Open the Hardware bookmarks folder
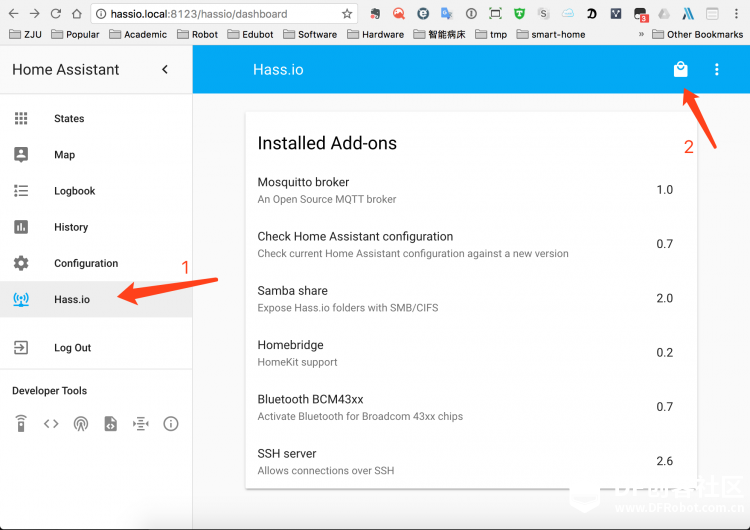 pyautogui.click(x=375, y=34)
